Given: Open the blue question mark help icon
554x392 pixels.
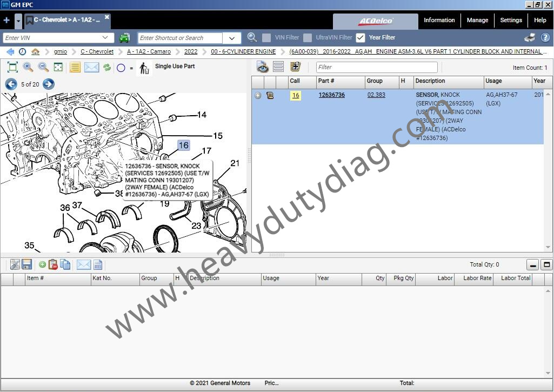Looking at the screenshot, I should coord(545,37).
